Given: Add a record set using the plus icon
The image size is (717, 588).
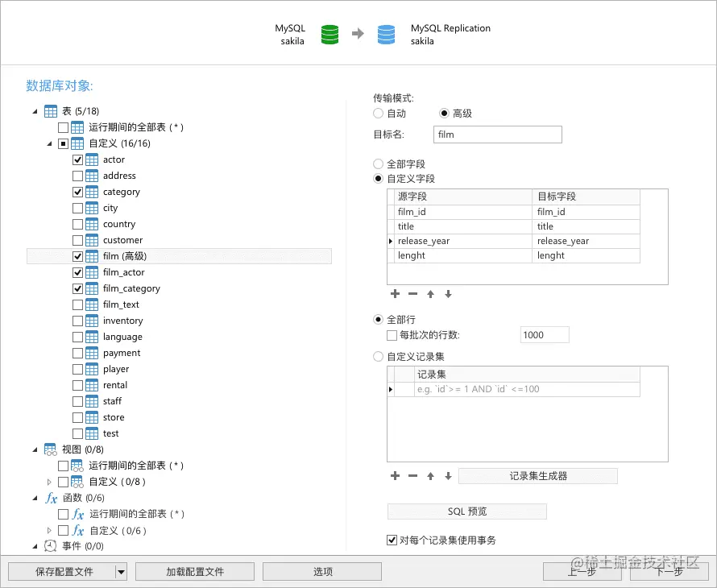Looking at the screenshot, I should (395, 476).
